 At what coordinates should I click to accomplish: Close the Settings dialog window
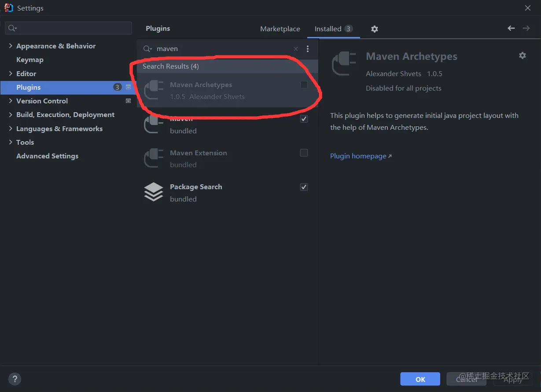click(528, 8)
